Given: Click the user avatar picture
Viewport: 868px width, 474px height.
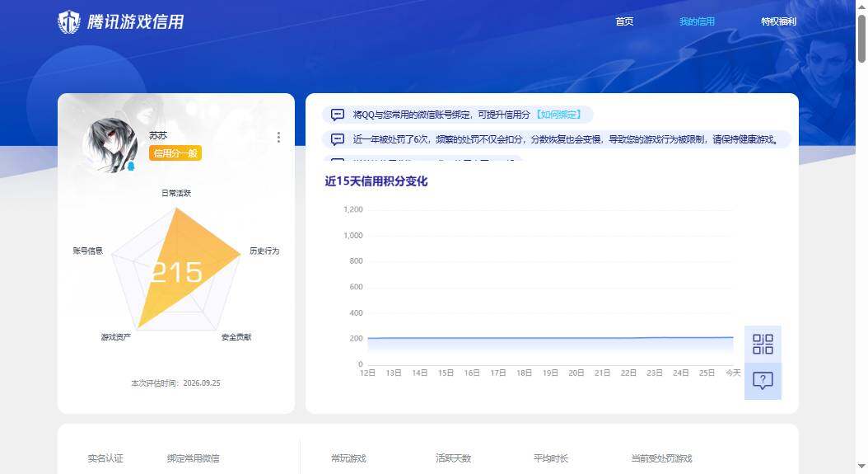Looking at the screenshot, I should coord(110,145).
